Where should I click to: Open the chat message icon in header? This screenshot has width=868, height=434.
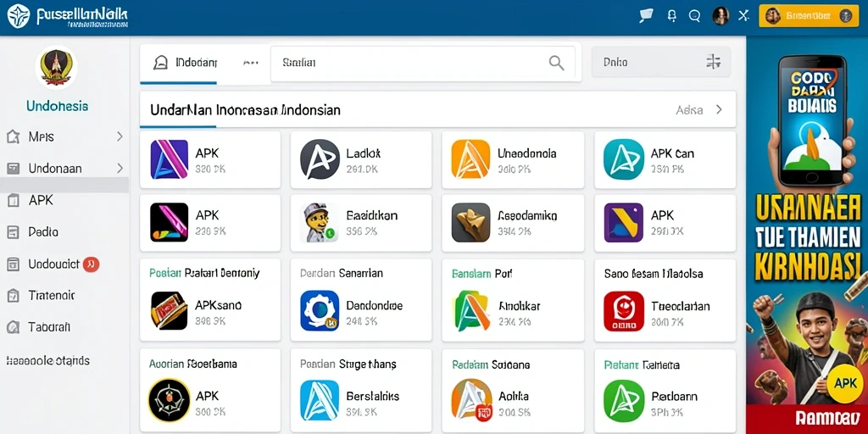[645, 16]
